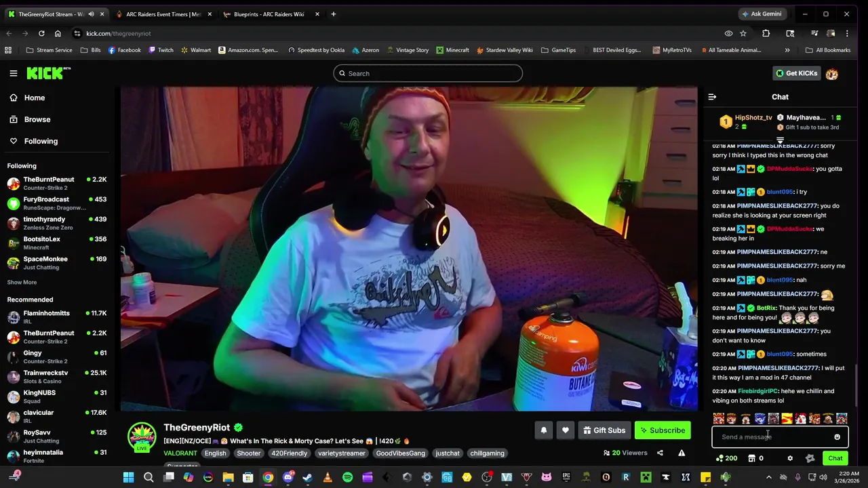The image size is (868, 488).
Task: Expand Show more under Following
Action: click(x=22, y=282)
